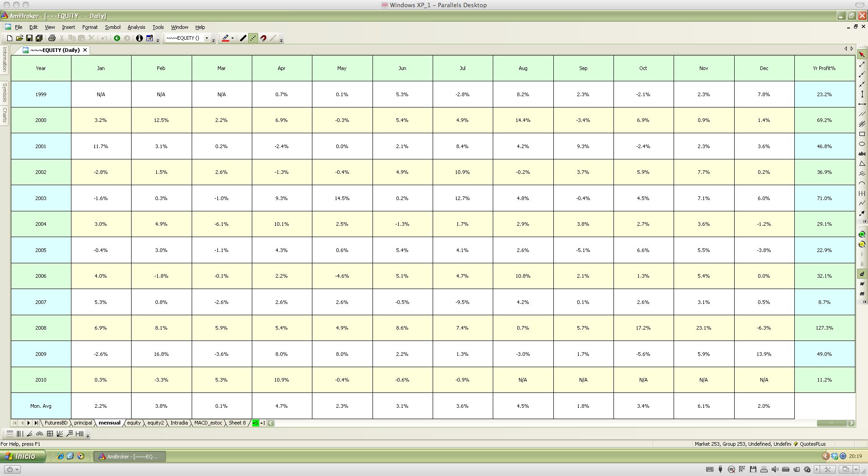868x476 pixels.
Task: Select the red arrow pointer tool
Action: [x=862, y=54]
